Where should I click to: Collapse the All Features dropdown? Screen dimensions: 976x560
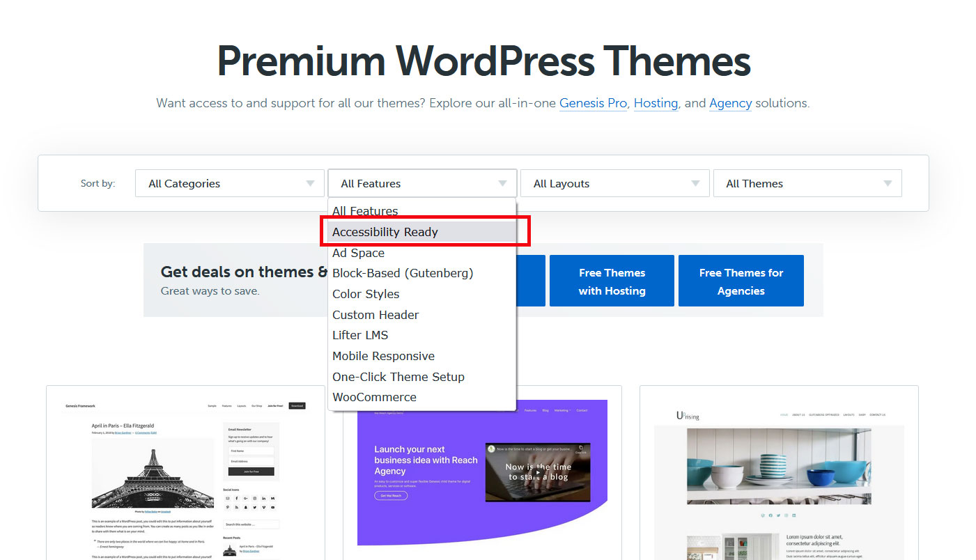click(422, 183)
